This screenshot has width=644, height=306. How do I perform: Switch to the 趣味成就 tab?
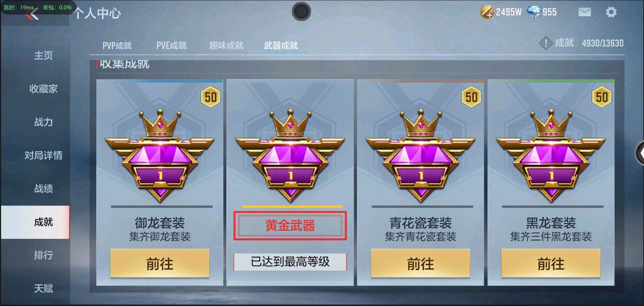(226, 46)
